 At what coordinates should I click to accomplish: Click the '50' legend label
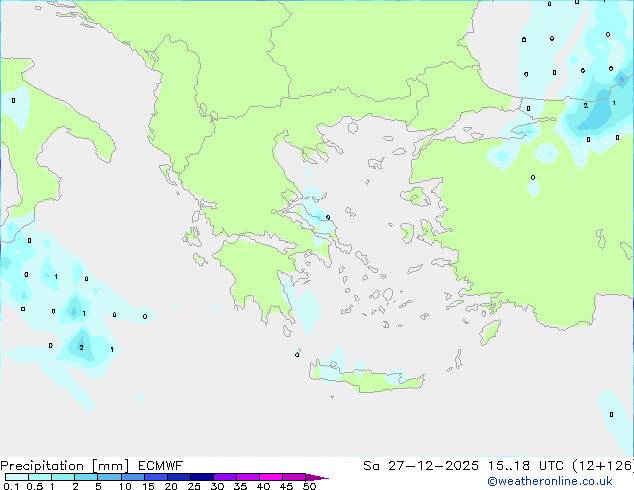pyautogui.click(x=310, y=486)
